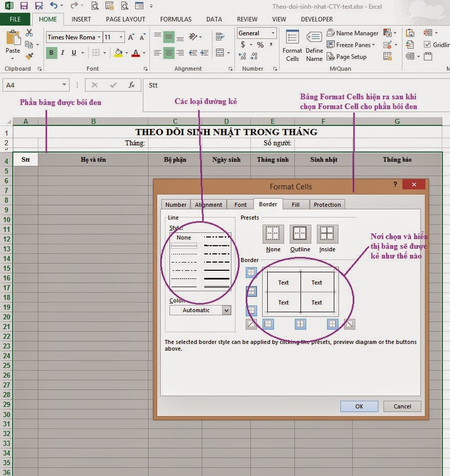Click the Borders icon in Font group

click(96, 53)
